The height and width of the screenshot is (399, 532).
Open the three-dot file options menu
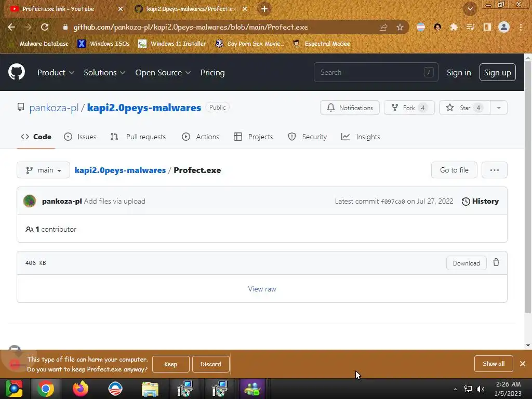(495, 170)
